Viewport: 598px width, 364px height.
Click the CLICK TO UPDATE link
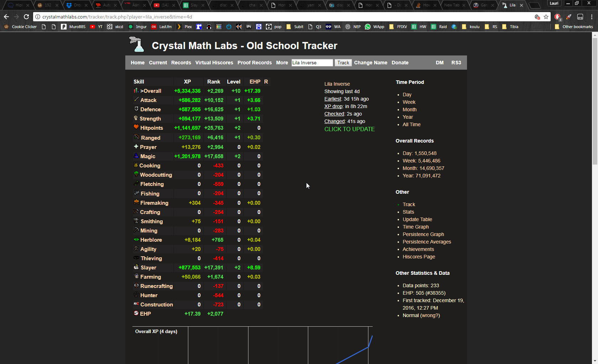point(349,129)
